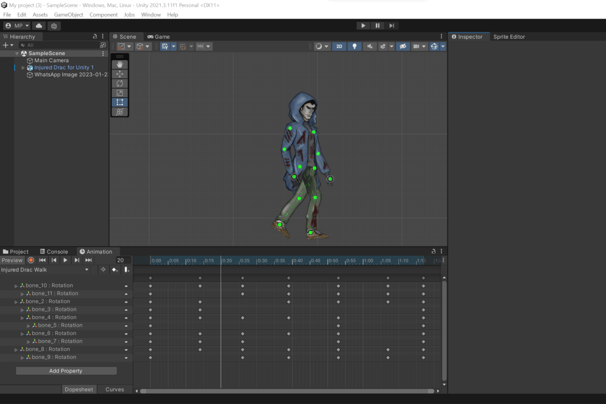Toggle Animation Preview mode

click(12, 260)
